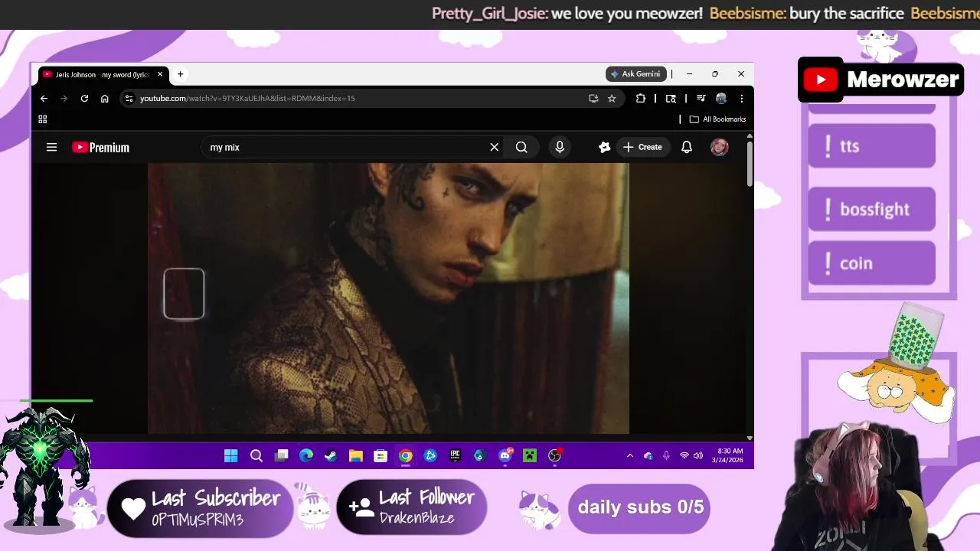Click Last Subscriber OPTIMUSPRIM3 panel
The width and height of the screenshot is (980, 551).
click(x=199, y=508)
